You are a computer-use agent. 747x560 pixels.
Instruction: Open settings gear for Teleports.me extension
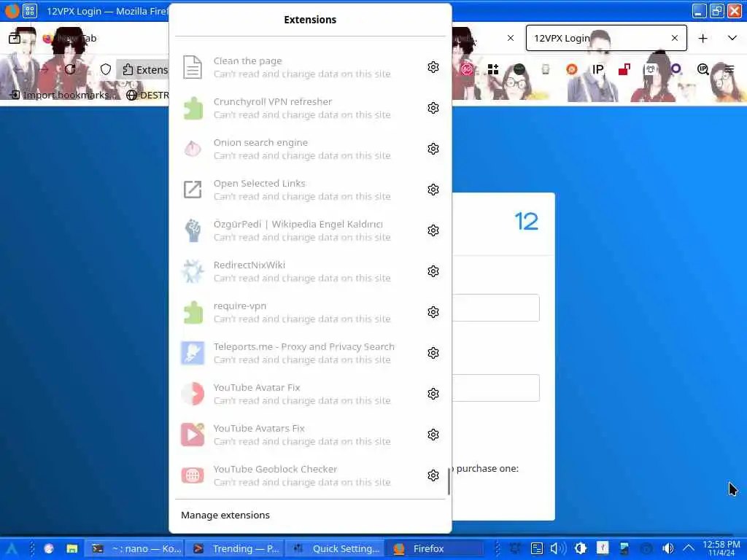[x=433, y=353]
